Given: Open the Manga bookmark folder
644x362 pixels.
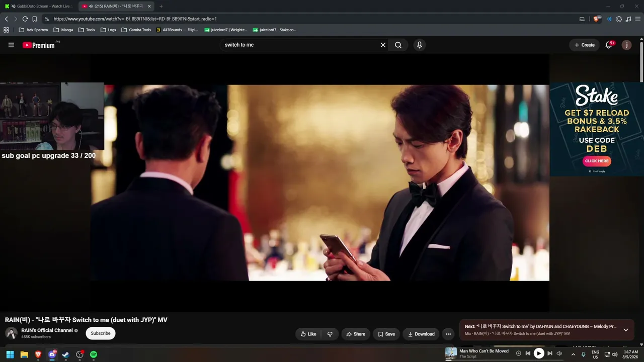Looking at the screenshot, I should [x=63, y=30].
